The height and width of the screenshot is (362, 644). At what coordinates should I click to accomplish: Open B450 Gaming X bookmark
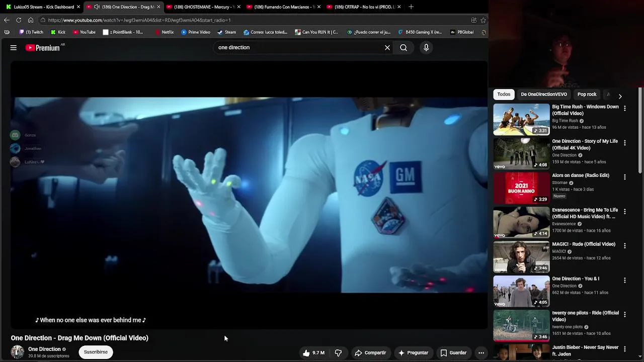click(420, 32)
